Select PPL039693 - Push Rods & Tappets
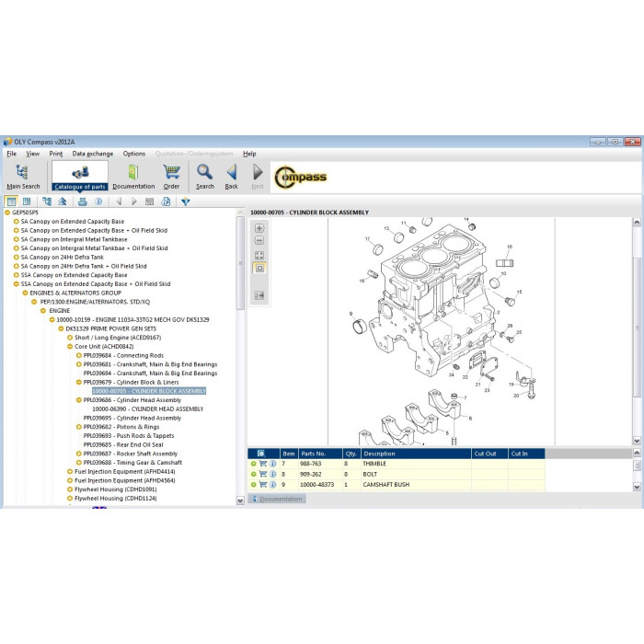644x644 pixels. point(129,436)
